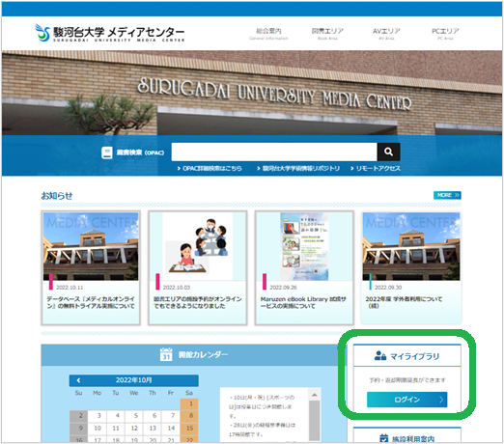Open the Maruzen eBook Library news title
504x444 pixels.
tap(303, 302)
